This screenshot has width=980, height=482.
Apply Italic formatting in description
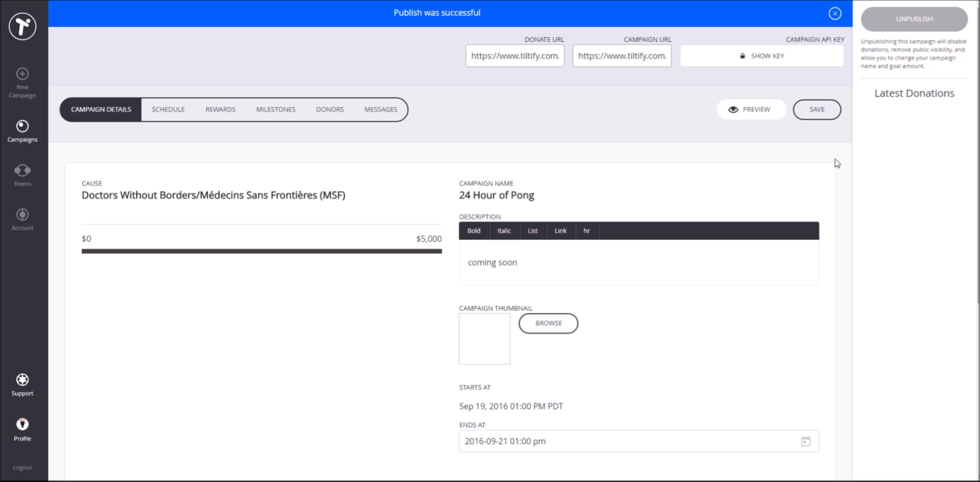(504, 230)
